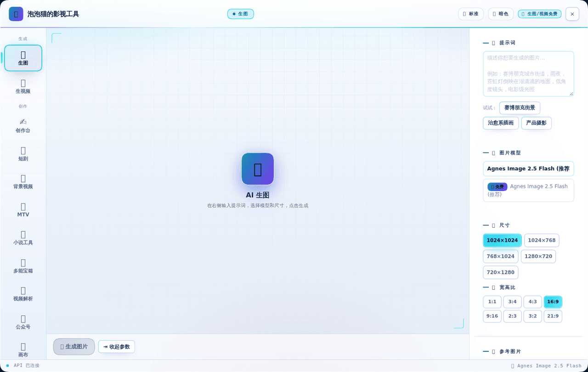This screenshot has height=372, width=588.
Task: Switch to the 标准 theme
Action: pos(471,14)
